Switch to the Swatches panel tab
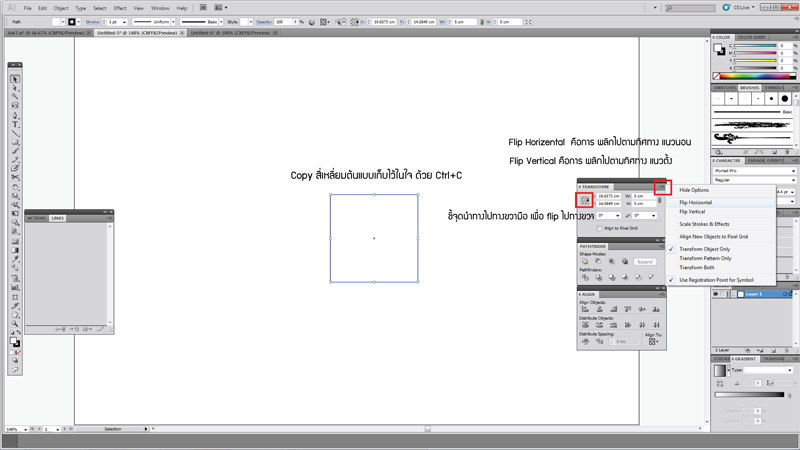 tap(724, 88)
